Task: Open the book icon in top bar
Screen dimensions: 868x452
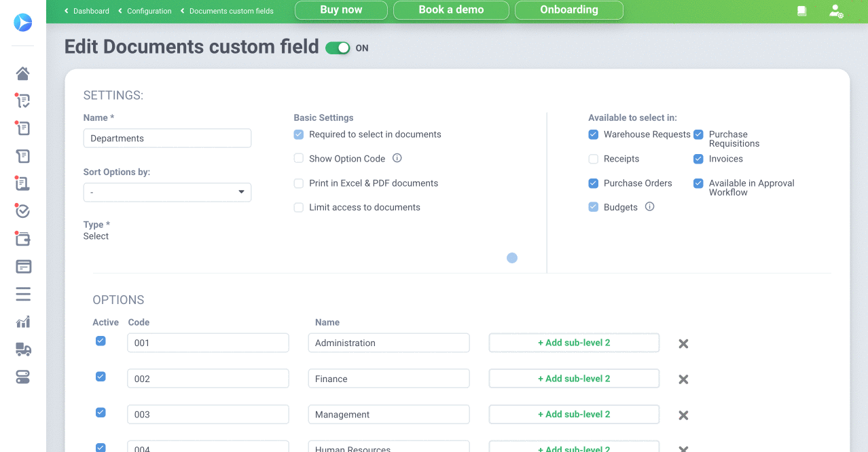Action: click(x=802, y=11)
